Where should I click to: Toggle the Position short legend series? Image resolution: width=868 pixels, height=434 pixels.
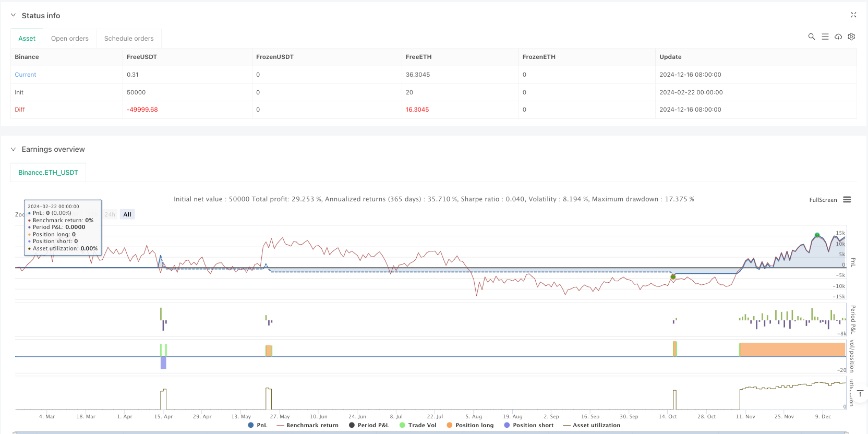click(x=529, y=425)
